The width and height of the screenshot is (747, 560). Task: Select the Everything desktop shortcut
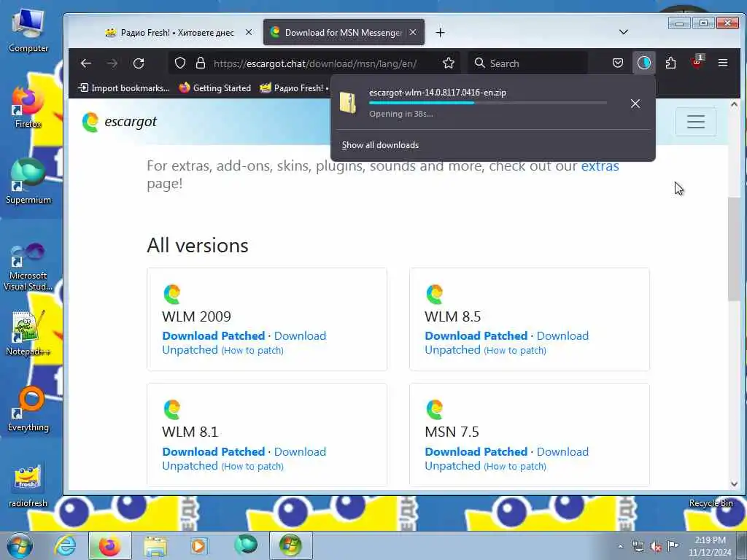click(x=28, y=408)
